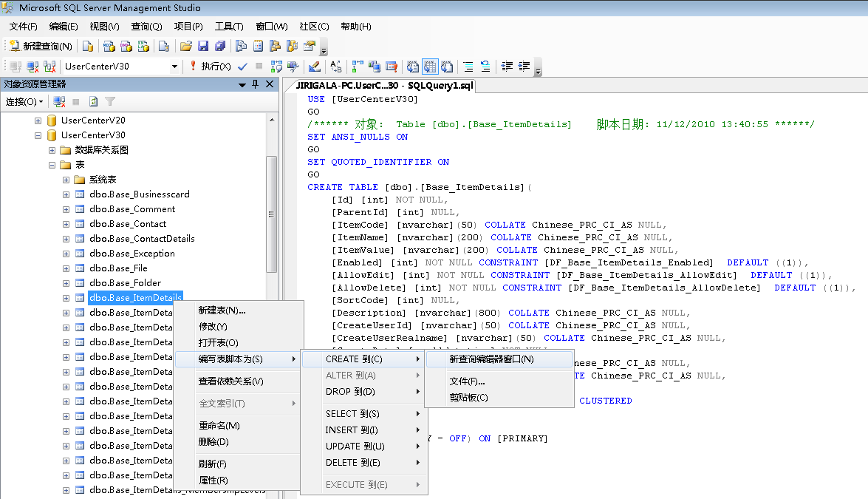Select dbo.Base_Businesscard table
868x499 pixels.
140,194
